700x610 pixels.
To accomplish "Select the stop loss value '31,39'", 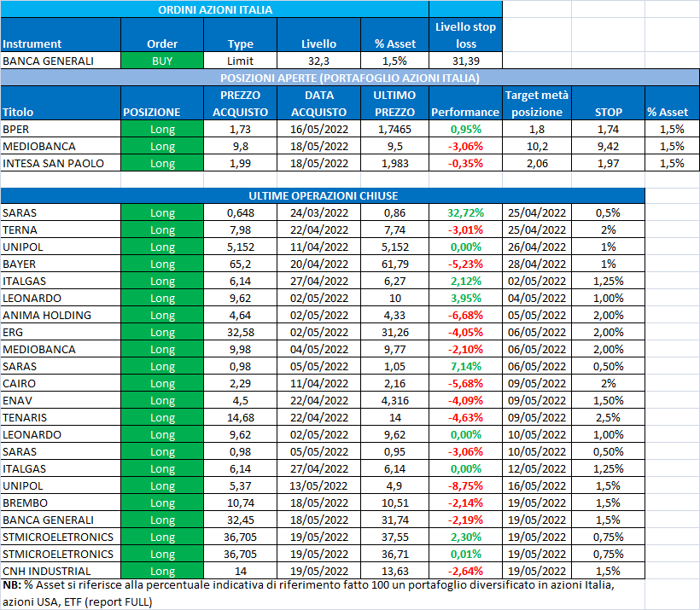I will (465, 61).
